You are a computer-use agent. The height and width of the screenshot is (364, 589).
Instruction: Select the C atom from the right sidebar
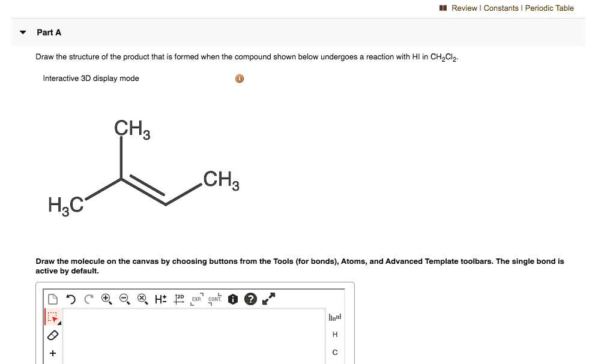click(334, 353)
